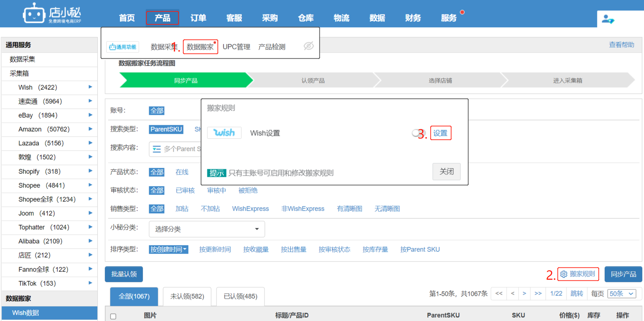644x321 pixels.
Task: Toggle 按创建时间 sort direction
Action: coord(168,249)
